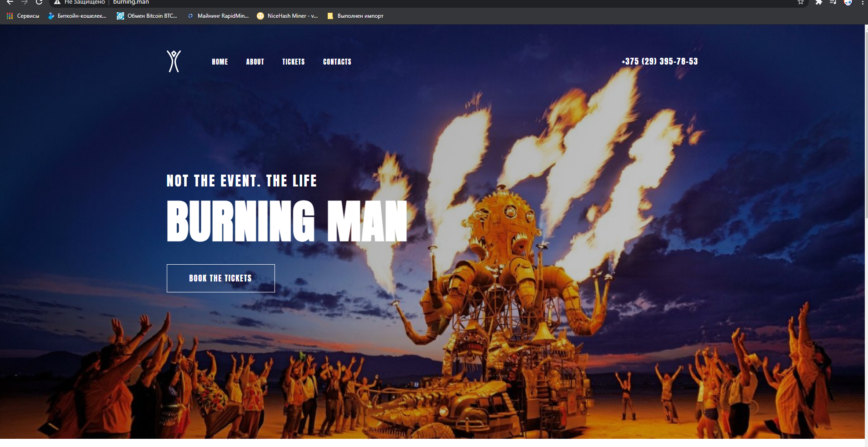The height and width of the screenshot is (447, 868).
Task: Click the not-secure warning icon
Action: 57,2
